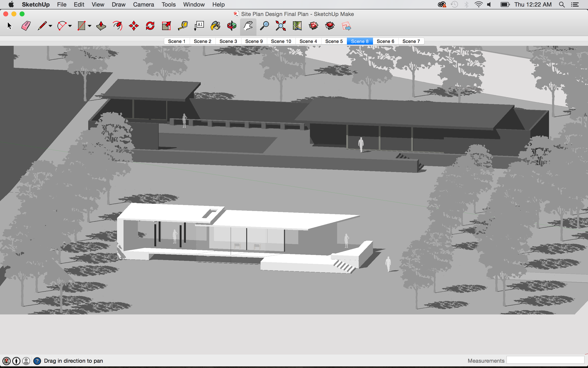
Task: Switch to Scene 2 tab
Action: 202,41
